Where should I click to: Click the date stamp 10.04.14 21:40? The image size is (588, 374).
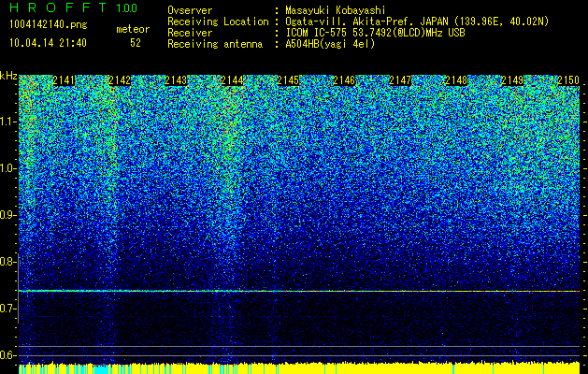click(x=48, y=43)
